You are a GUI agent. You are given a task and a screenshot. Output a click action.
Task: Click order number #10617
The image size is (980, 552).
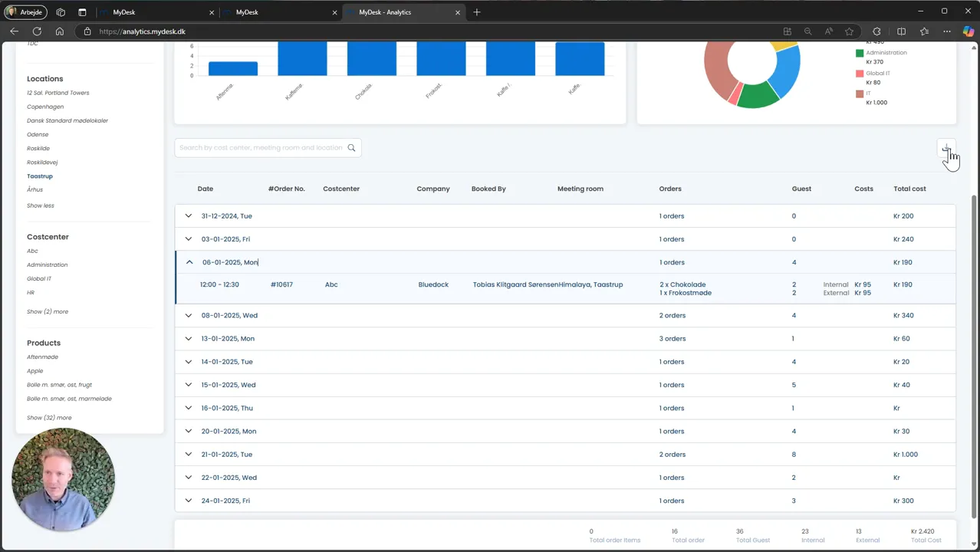281,284
